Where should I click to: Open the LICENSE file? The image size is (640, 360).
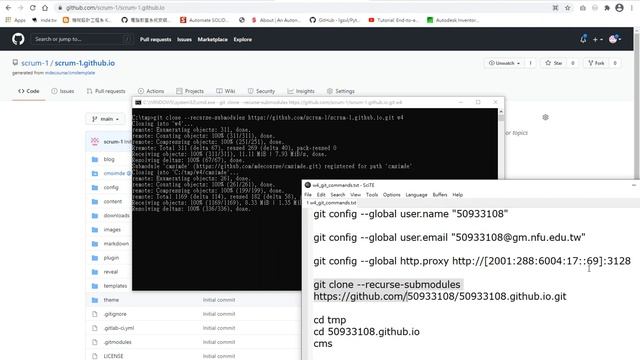click(x=113, y=356)
